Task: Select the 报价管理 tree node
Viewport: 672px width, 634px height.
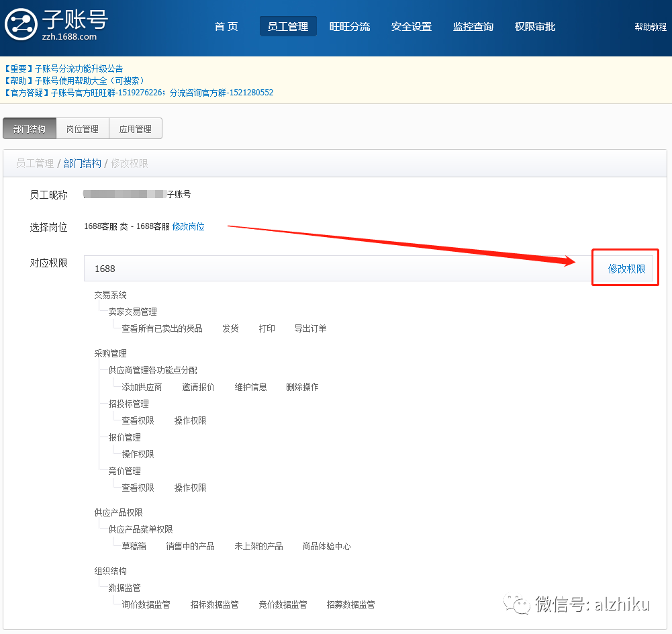Action: 124,437
